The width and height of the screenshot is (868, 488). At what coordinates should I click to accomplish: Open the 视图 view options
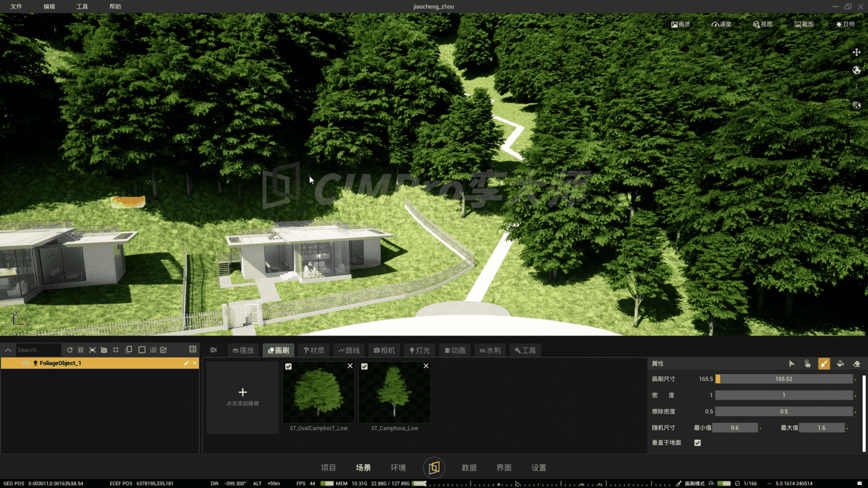click(763, 24)
